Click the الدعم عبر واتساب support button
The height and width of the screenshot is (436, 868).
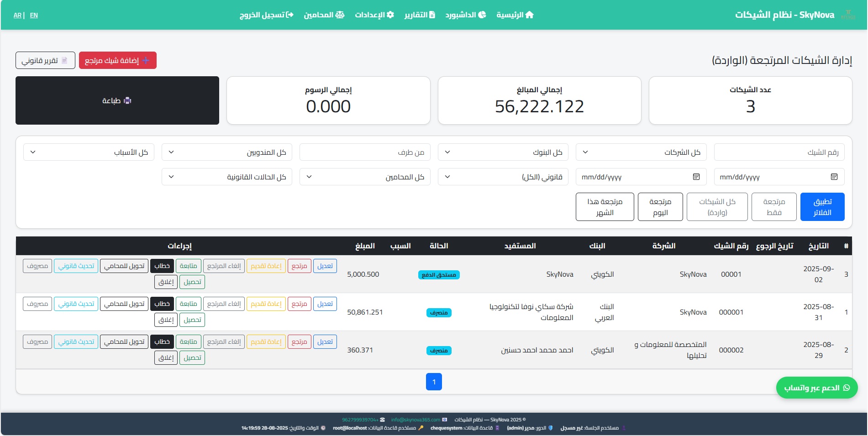tap(816, 388)
